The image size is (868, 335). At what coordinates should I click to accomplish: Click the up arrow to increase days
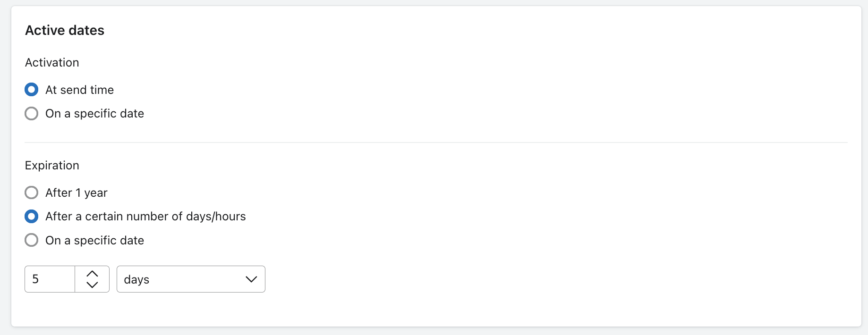(92, 274)
